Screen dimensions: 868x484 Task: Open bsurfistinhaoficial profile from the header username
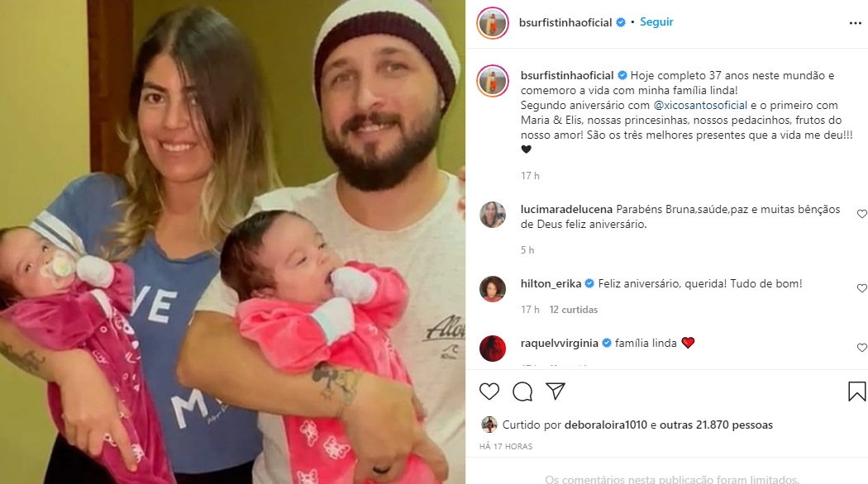tap(565, 22)
